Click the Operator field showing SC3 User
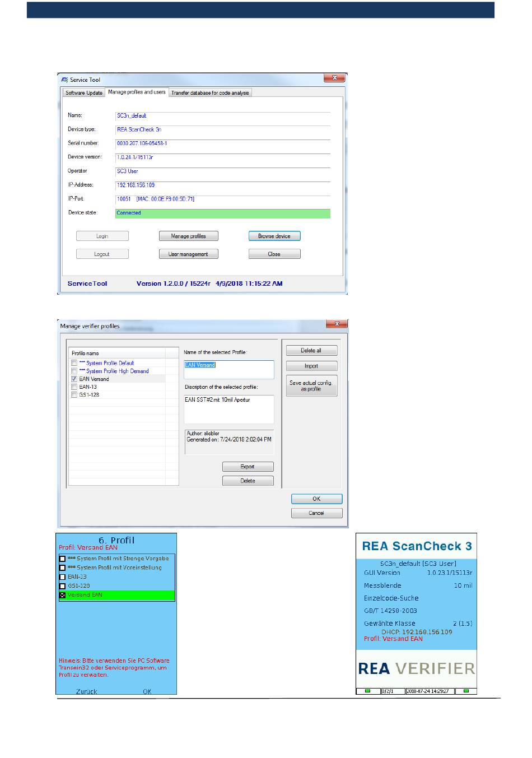Image resolution: width=532 pixels, height=758 pixels. [223, 171]
